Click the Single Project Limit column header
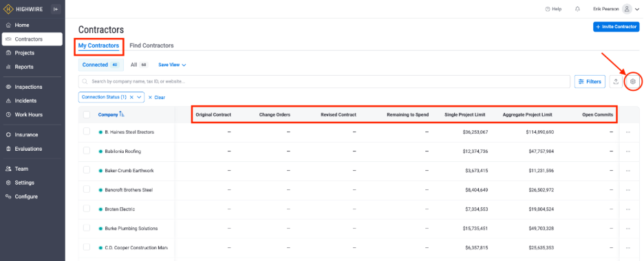The image size is (644, 261). 465,115
